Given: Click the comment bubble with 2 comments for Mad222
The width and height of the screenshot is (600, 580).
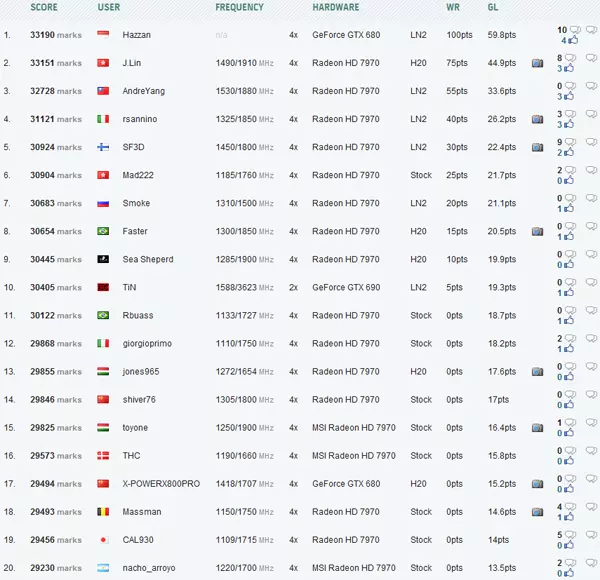Looking at the screenshot, I should (571, 170).
